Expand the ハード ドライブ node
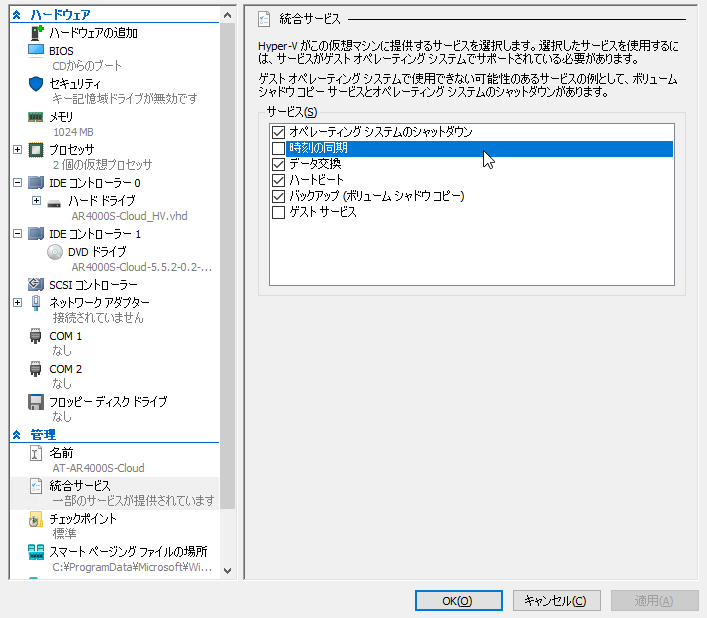The image size is (707, 618). [37, 201]
